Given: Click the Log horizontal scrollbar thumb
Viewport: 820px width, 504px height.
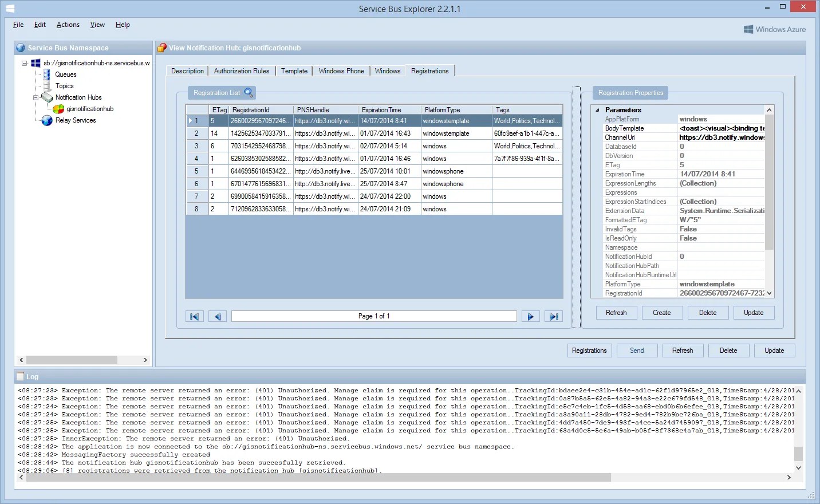Looking at the screenshot, I should [319, 478].
